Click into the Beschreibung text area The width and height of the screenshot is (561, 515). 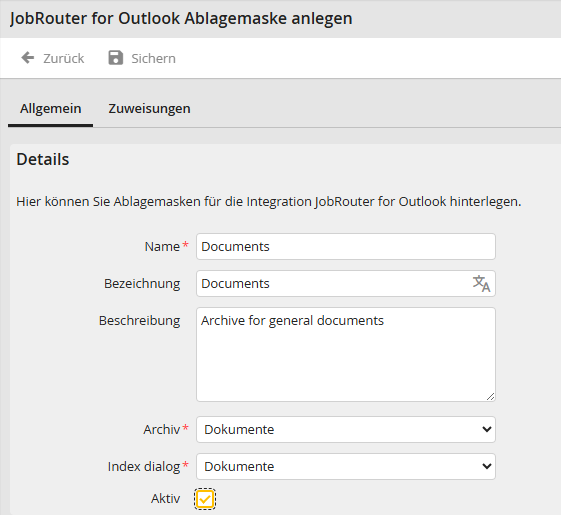point(346,354)
